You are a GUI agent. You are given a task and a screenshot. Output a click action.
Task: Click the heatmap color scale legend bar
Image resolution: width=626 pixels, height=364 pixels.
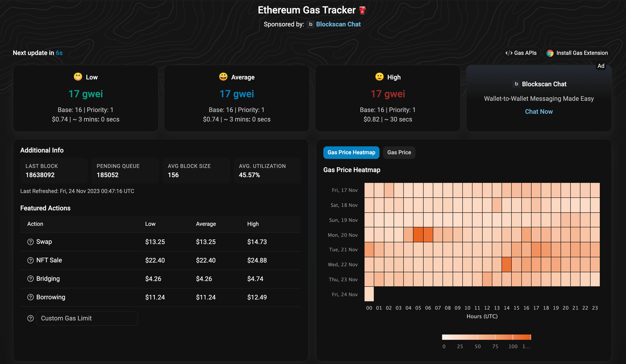(486, 337)
